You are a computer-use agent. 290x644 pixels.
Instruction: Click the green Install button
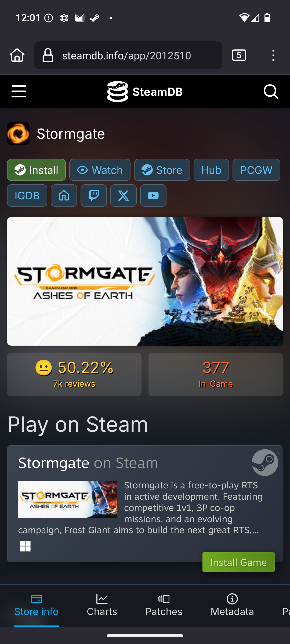(x=36, y=170)
